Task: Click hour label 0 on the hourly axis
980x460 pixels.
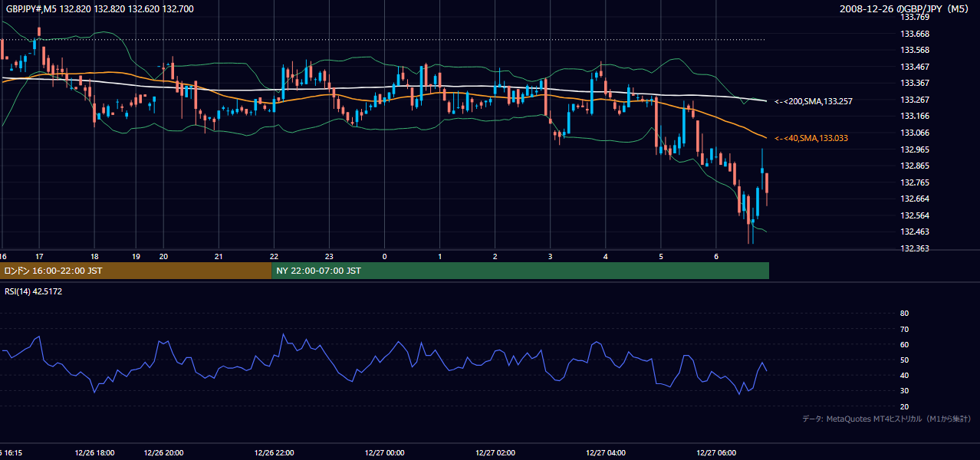Action: tap(384, 256)
